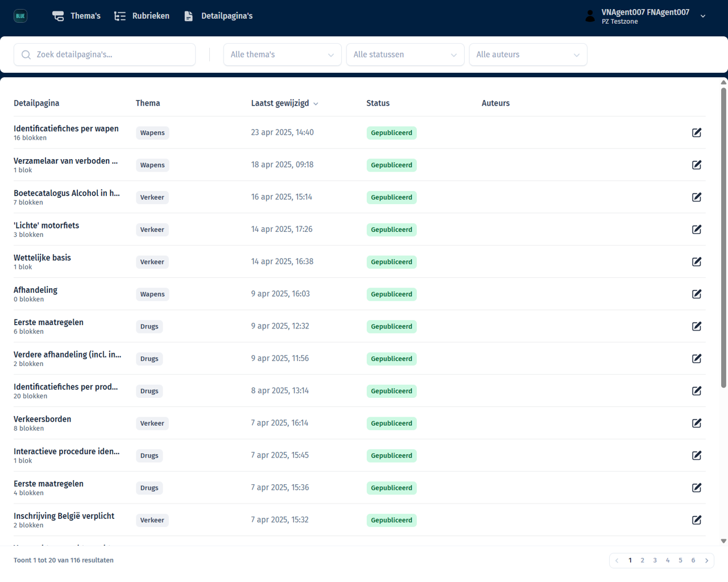Go to page 4
The height and width of the screenshot is (582, 728).
pos(668,560)
